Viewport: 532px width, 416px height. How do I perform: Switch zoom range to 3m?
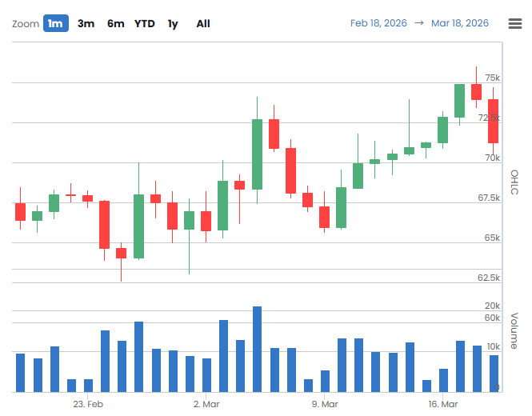[x=86, y=23]
